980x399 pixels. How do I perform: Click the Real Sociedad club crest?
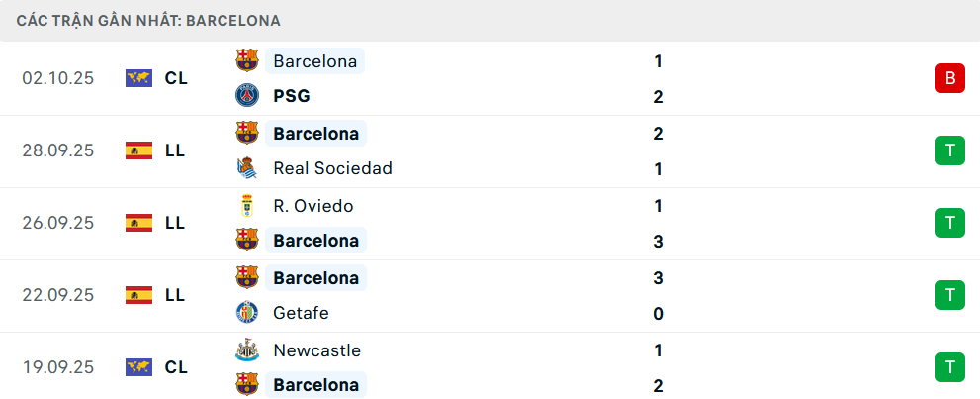[246, 168]
